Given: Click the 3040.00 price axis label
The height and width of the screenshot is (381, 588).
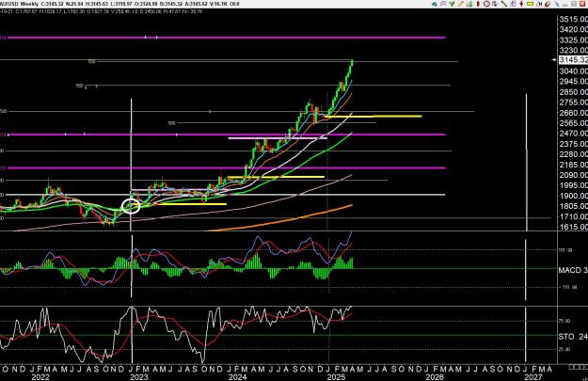Looking at the screenshot, I should (574, 71).
